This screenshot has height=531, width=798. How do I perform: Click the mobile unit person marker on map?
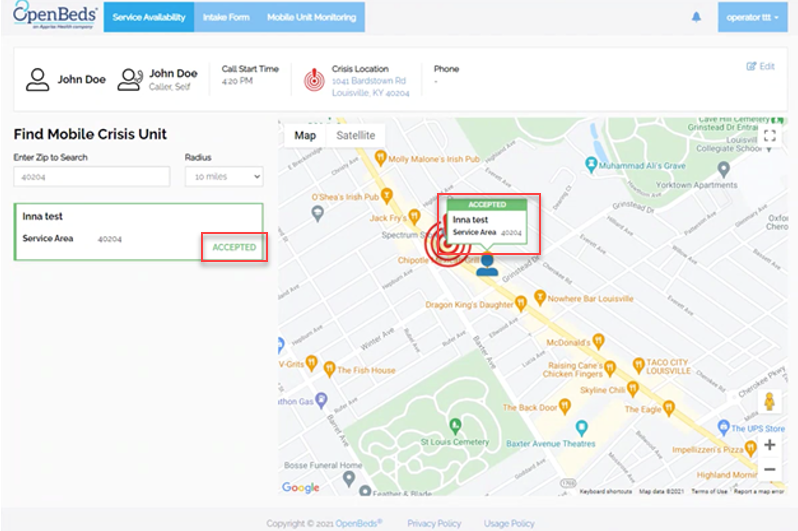[487, 264]
